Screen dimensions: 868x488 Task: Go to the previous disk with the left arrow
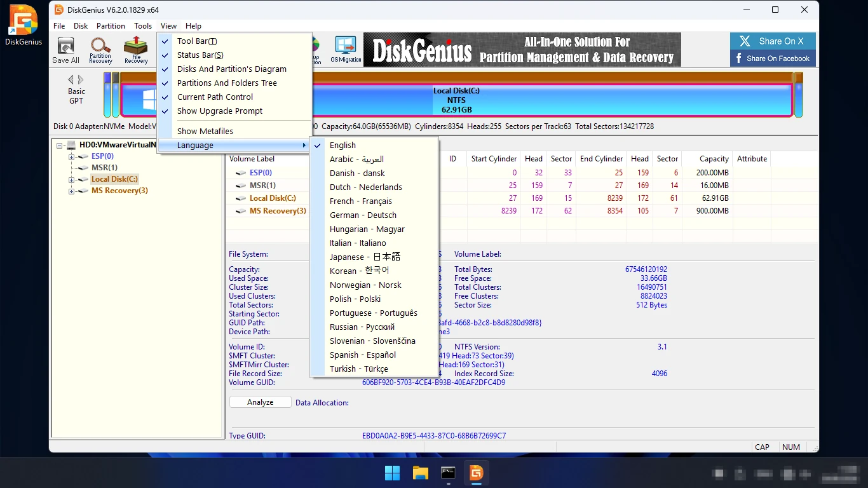coord(71,80)
